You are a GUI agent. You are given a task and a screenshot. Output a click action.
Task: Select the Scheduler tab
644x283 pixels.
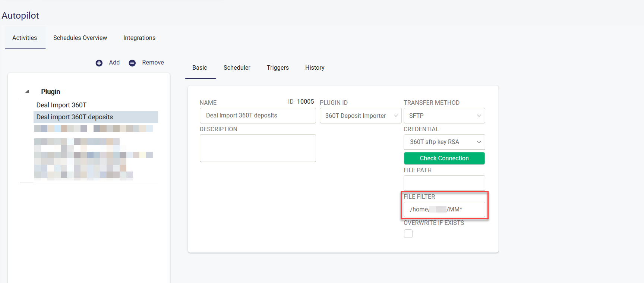coord(237,67)
